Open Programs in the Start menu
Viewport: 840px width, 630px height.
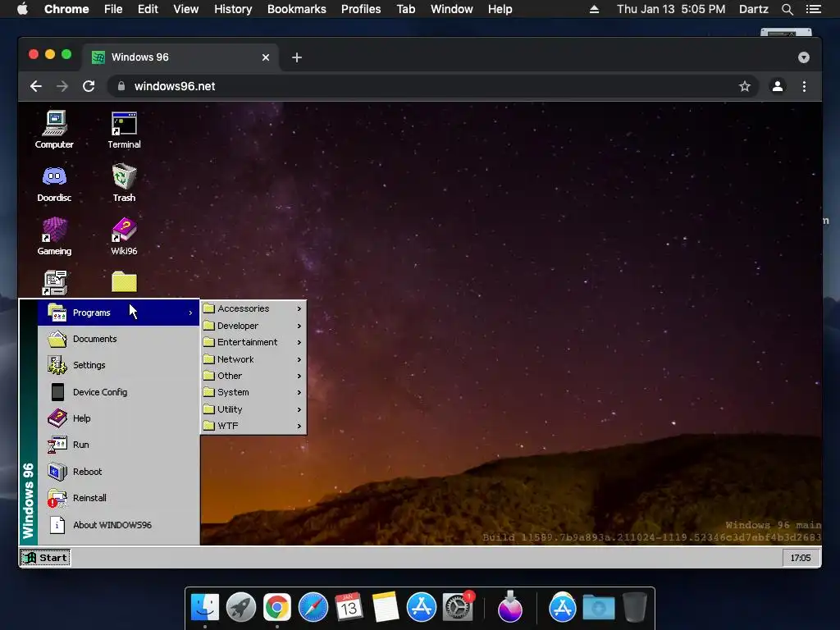click(118, 313)
